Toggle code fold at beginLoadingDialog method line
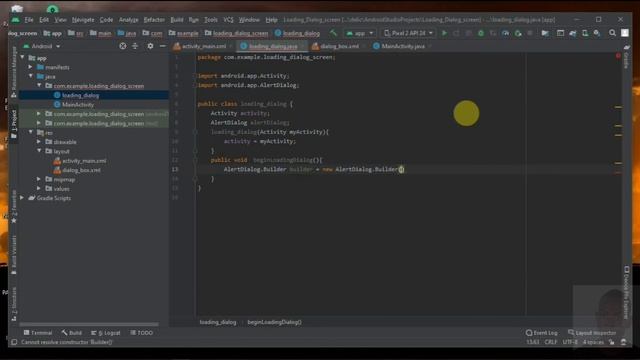This screenshot has width=640, height=360. tap(195, 160)
